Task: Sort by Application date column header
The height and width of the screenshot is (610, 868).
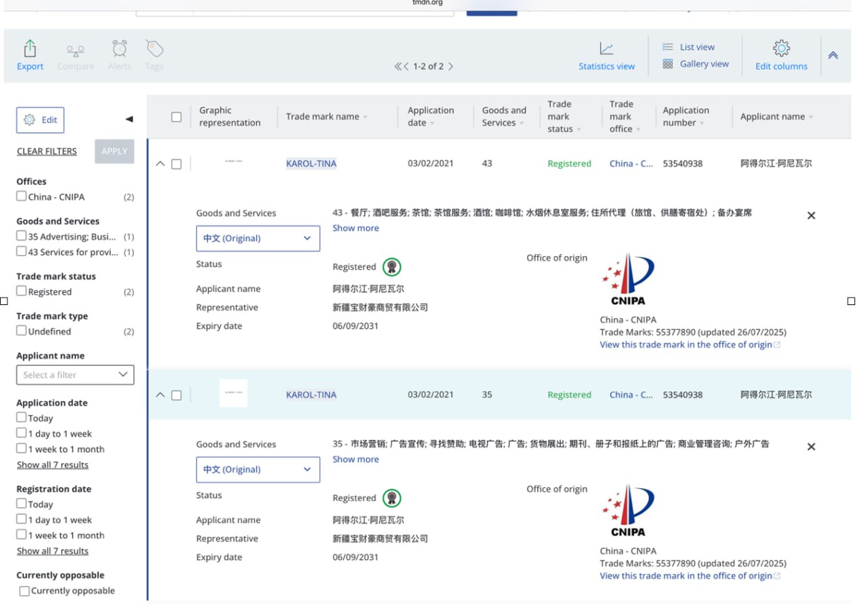Action: [431, 117]
